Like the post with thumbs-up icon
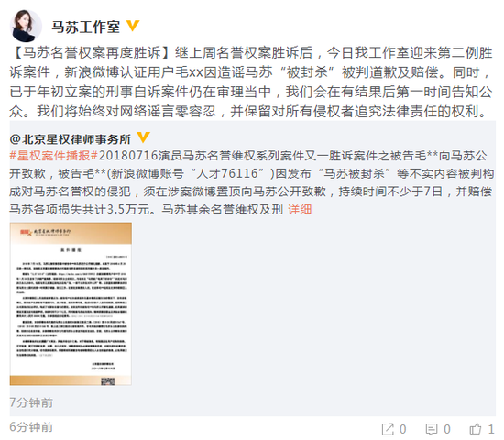Screen dimensions: 504x440 (x=476, y=429)
